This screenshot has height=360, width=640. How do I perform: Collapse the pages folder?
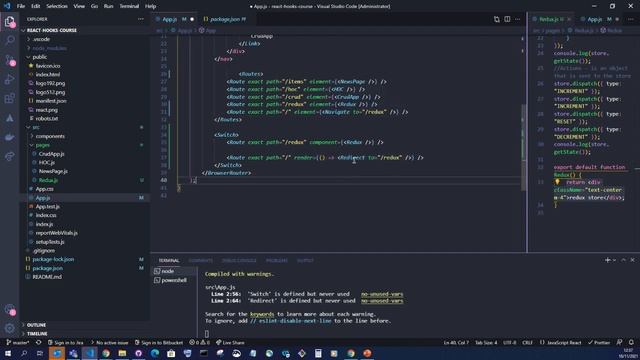coord(42,145)
